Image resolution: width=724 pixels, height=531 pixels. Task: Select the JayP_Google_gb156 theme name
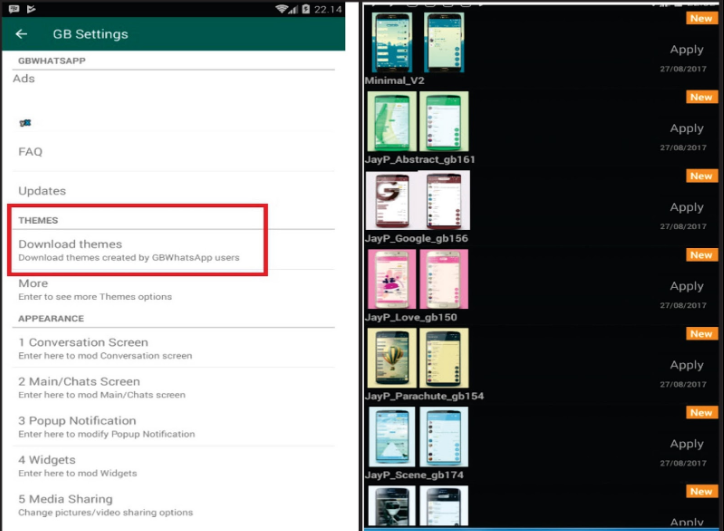(416, 238)
